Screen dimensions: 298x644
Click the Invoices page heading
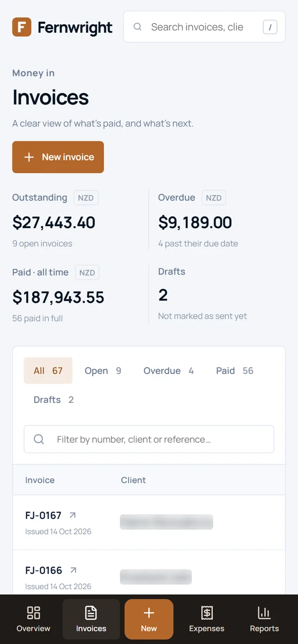[x=50, y=97]
